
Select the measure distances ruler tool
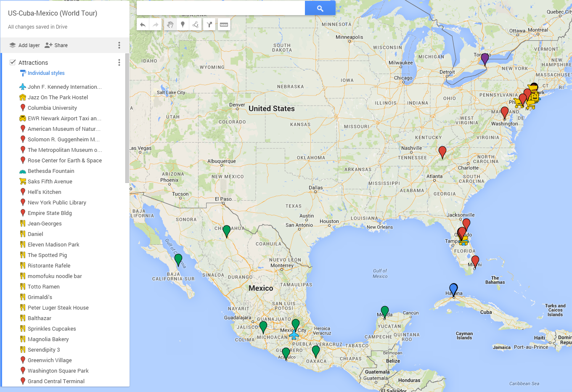(224, 25)
